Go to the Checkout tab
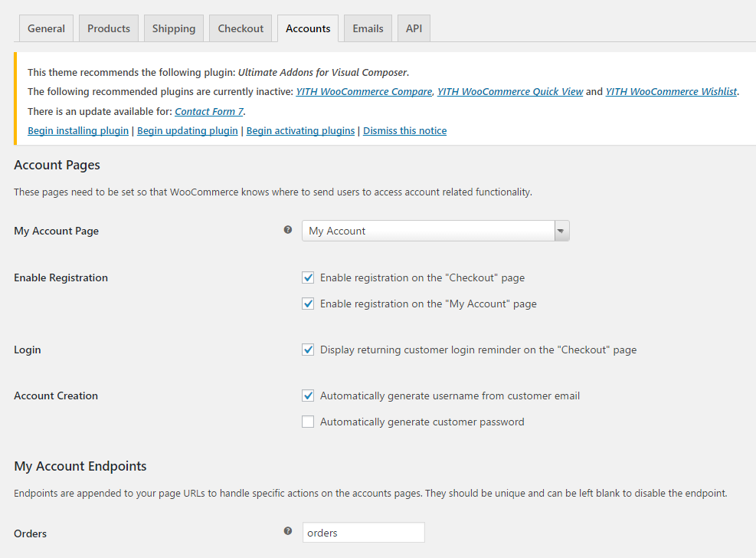The width and height of the screenshot is (756, 558). tap(241, 28)
